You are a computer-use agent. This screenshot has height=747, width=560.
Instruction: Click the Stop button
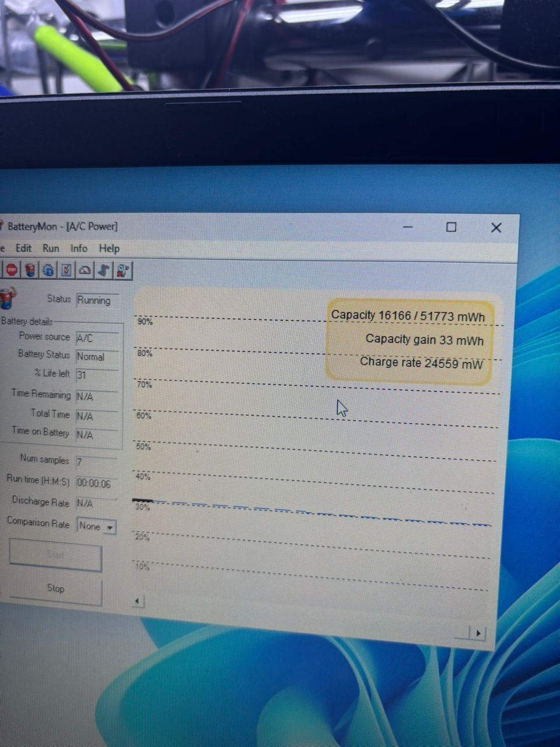click(x=56, y=589)
